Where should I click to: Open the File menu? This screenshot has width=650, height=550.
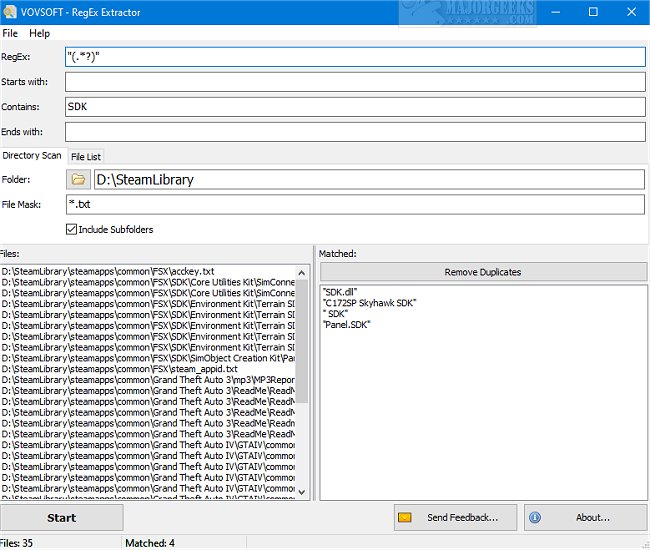(x=11, y=33)
